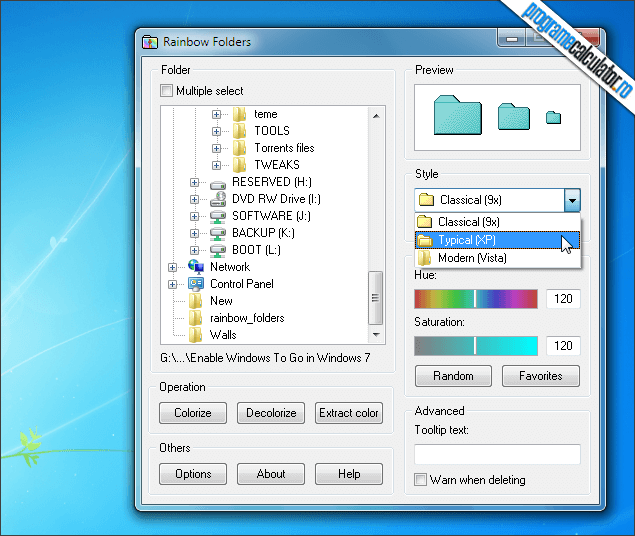Click the SOFTWARE (J:) drive icon
The height and width of the screenshot is (536, 635).
click(218, 216)
